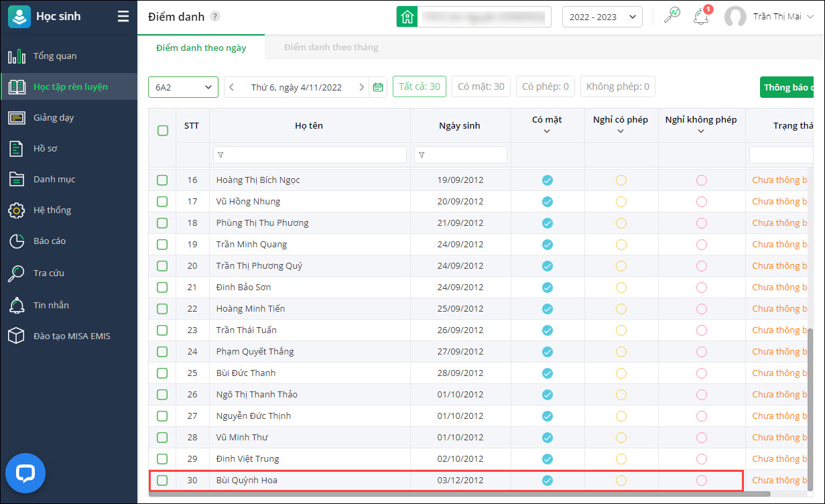The image size is (825, 504).
Task: Mark Vũ Hồng Nhung as Nghỉ không phép
Action: point(701,201)
